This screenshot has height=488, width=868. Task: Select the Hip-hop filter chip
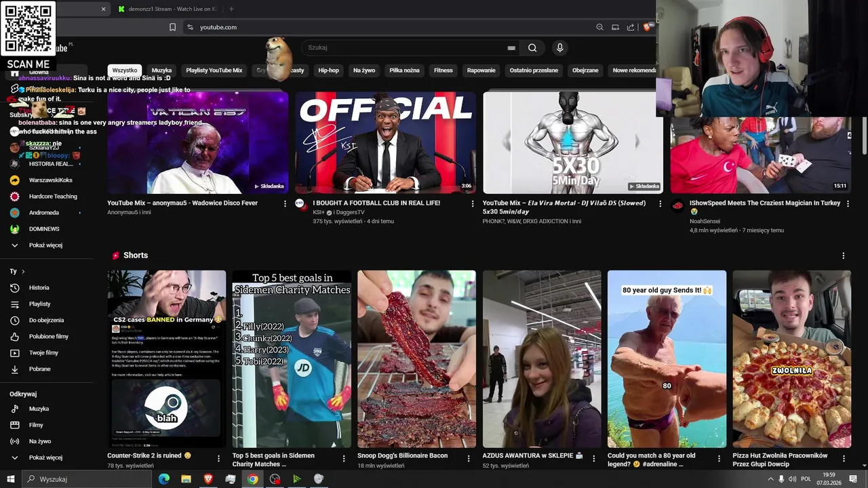coord(328,70)
